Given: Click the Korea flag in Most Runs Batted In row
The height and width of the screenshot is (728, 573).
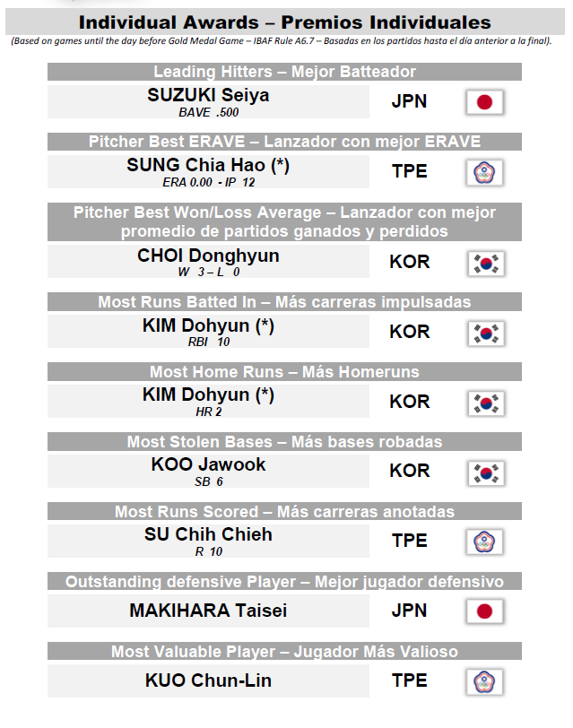Looking at the screenshot, I should pyautogui.click(x=486, y=334).
